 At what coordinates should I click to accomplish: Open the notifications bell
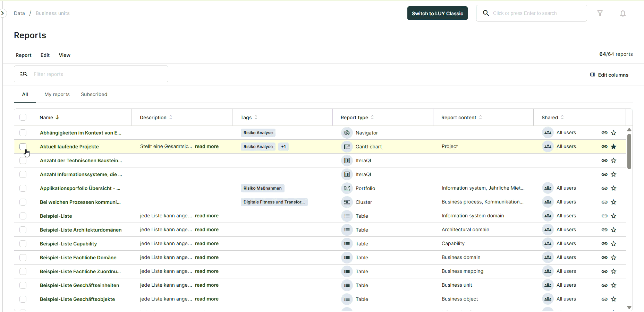tap(623, 13)
